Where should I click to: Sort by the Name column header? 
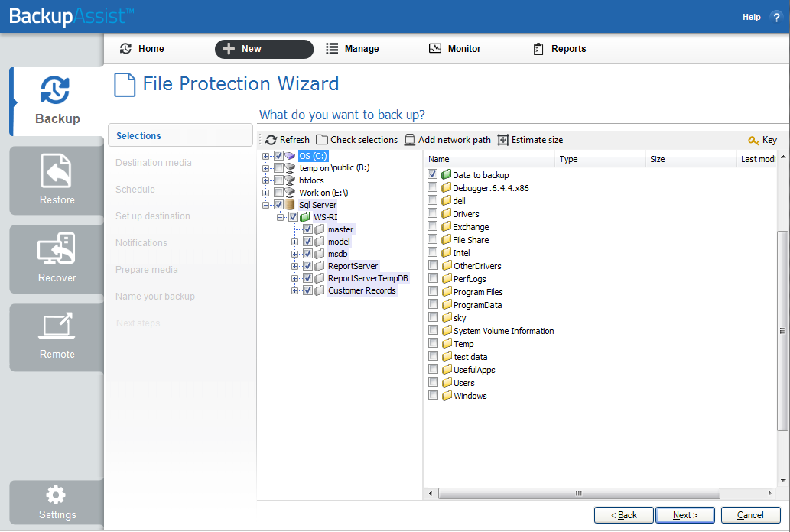[489, 159]
